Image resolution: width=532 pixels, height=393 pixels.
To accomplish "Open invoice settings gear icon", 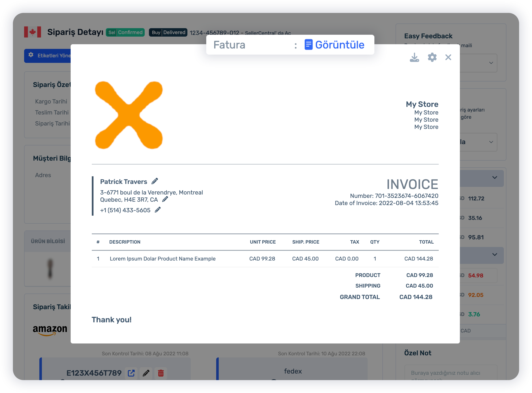I will (x=432, y=57).
